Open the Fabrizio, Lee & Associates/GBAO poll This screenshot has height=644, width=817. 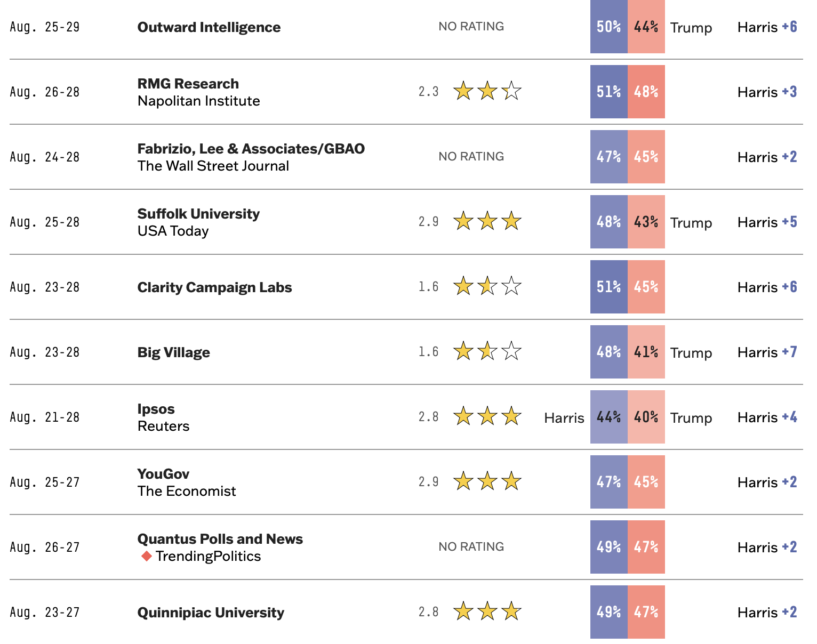tap(251, 149)
